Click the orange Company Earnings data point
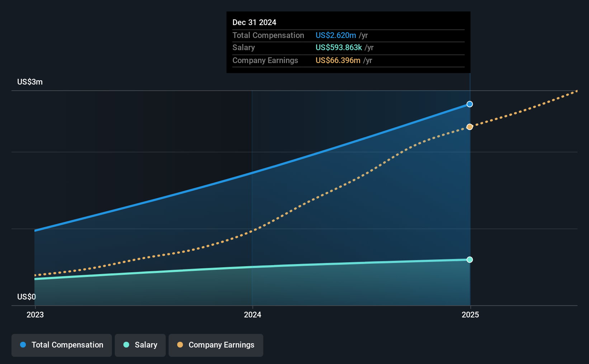589x364 pixels. coord(470,127)
